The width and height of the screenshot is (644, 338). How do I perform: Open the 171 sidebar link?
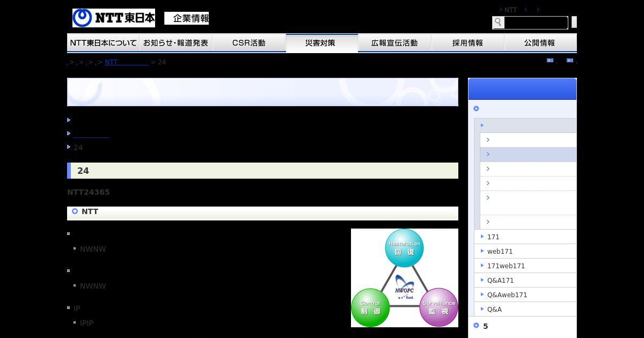[x=493, y=237]
